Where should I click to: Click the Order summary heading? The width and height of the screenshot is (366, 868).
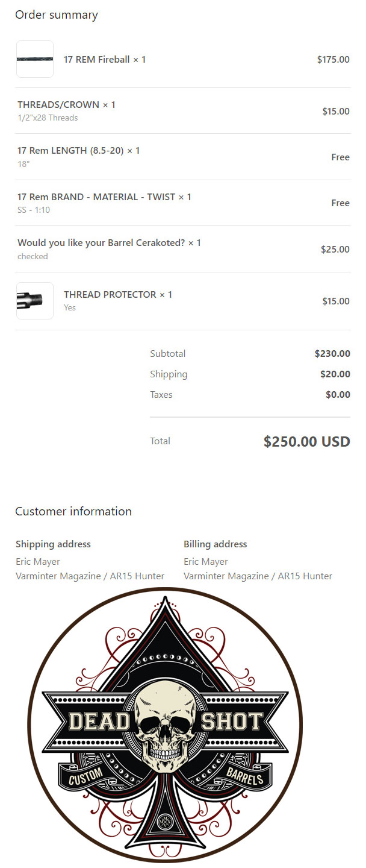pyautogui.click(x=57, y=15)
